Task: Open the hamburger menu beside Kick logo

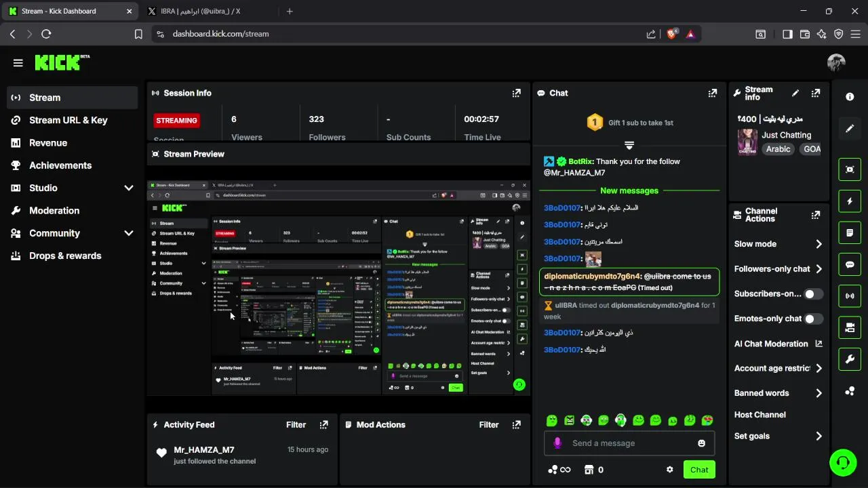Action: click(18, 63)
